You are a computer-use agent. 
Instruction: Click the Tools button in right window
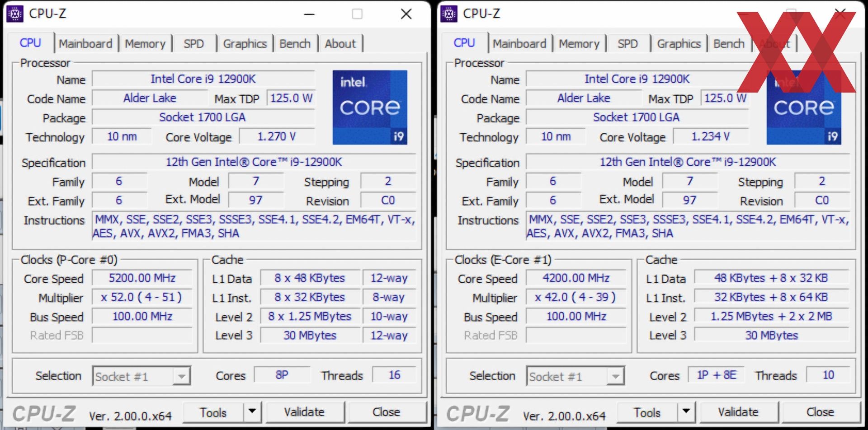647,412
